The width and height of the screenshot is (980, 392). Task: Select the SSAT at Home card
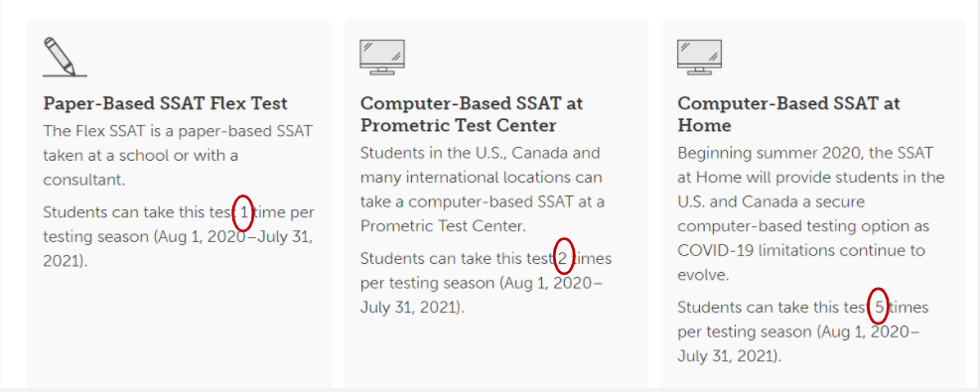point(814,202)
